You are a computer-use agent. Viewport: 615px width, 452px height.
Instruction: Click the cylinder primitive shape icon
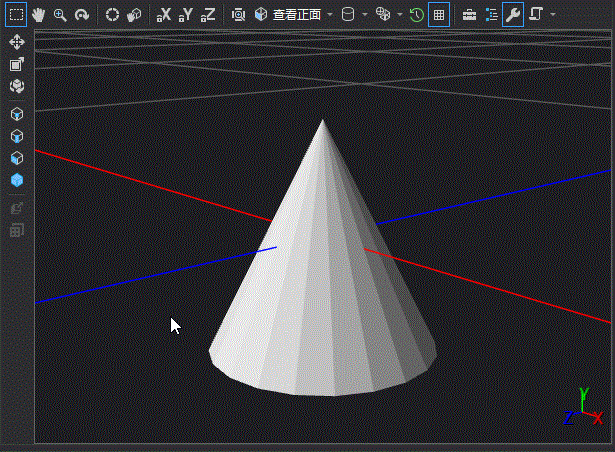coord(348,15)
